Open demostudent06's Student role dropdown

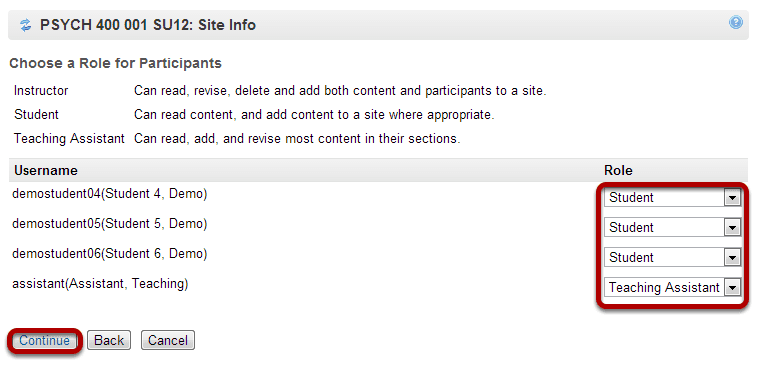click(672, 258)
